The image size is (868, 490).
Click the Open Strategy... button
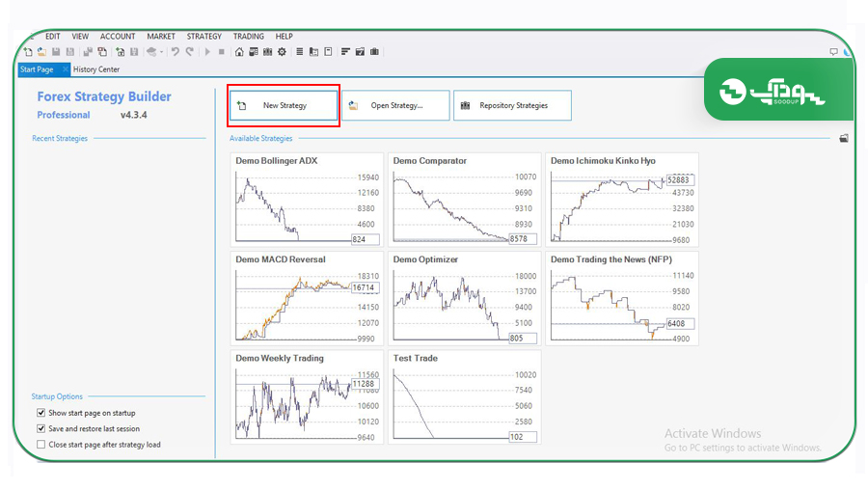tap(395, 105)
